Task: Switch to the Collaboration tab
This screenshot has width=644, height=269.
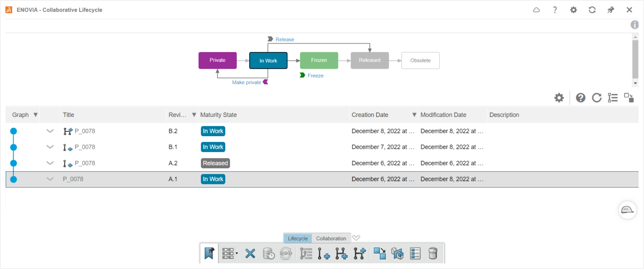Action: click(x=331, y=238)
